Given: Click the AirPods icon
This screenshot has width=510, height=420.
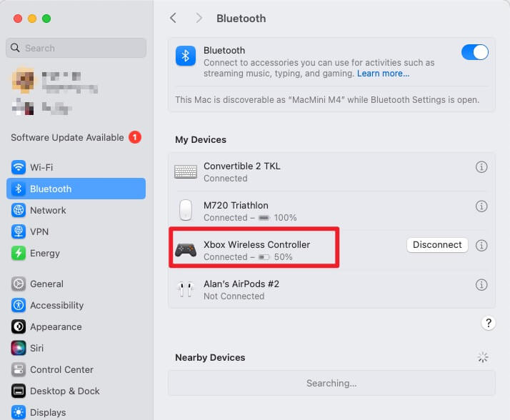Looking at the screenshot, I should [186, 289].
